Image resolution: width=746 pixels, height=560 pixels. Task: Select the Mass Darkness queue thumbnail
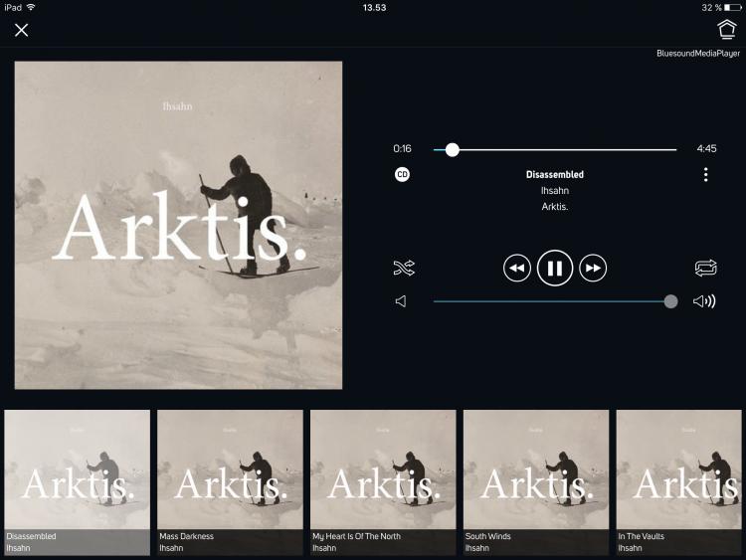tap(231, 482)
